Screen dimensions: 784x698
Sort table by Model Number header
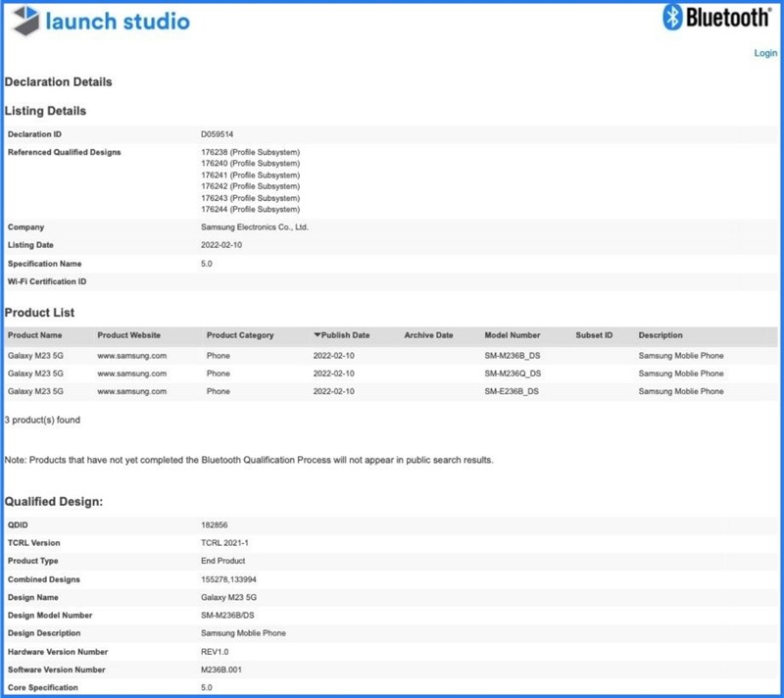pos(512,335)
